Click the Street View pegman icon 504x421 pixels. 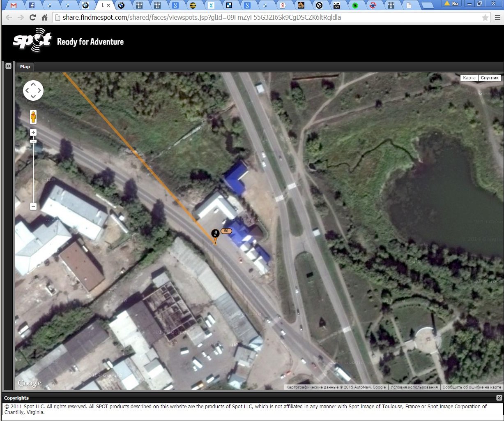coord(33,117)
